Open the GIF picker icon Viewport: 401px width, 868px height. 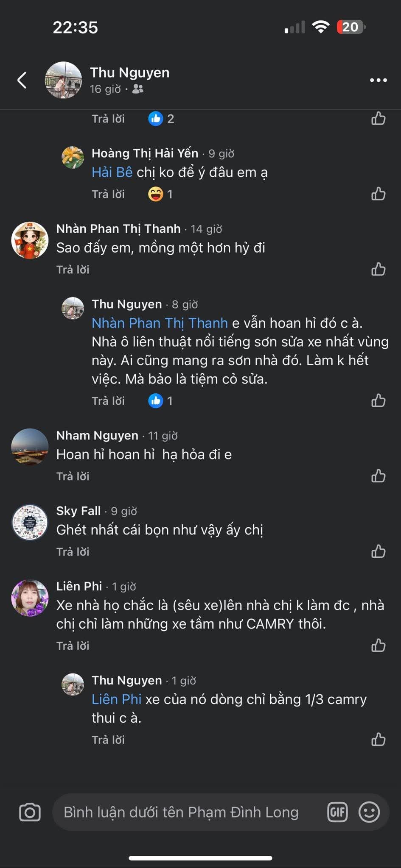pyautogui.click(x=338, y=812)
